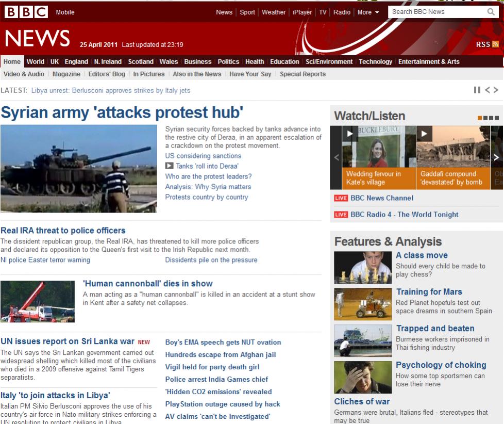Select TV in the top bar
Viewport: 504px width, 424px height.
tap(323, 12)
